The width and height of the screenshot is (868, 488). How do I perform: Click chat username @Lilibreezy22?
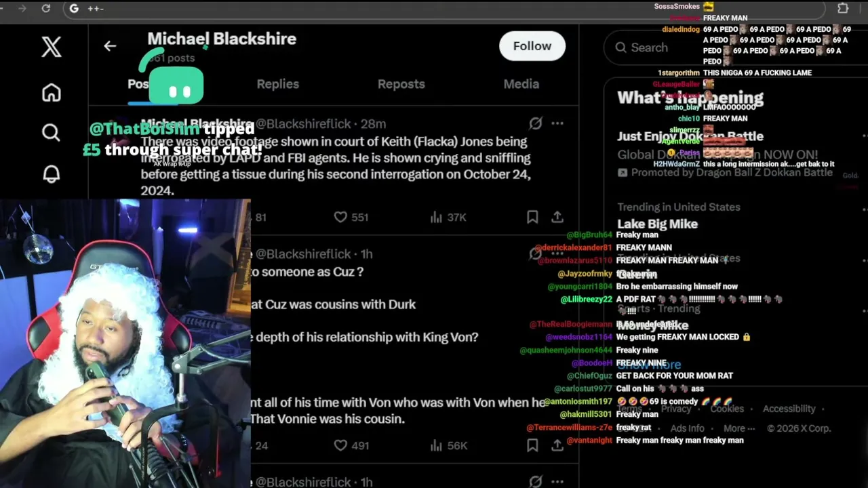[587, 300]
